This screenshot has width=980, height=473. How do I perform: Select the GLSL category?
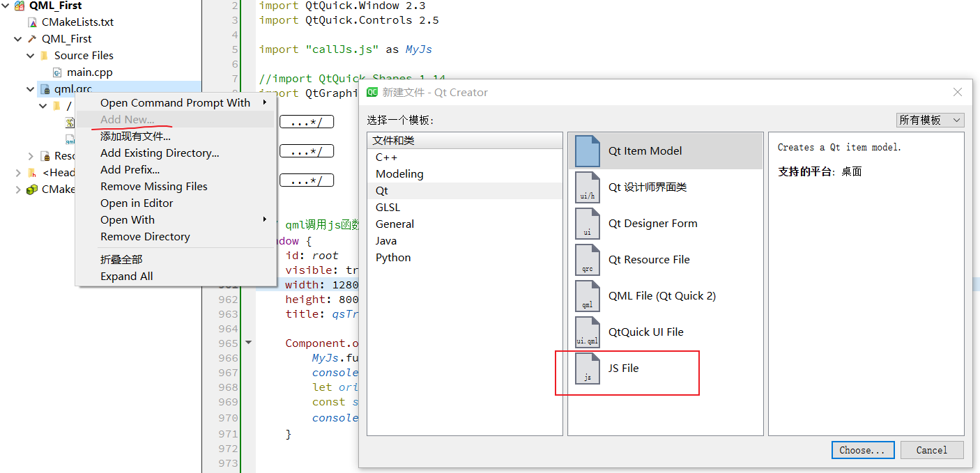click(x=465, y=208)
